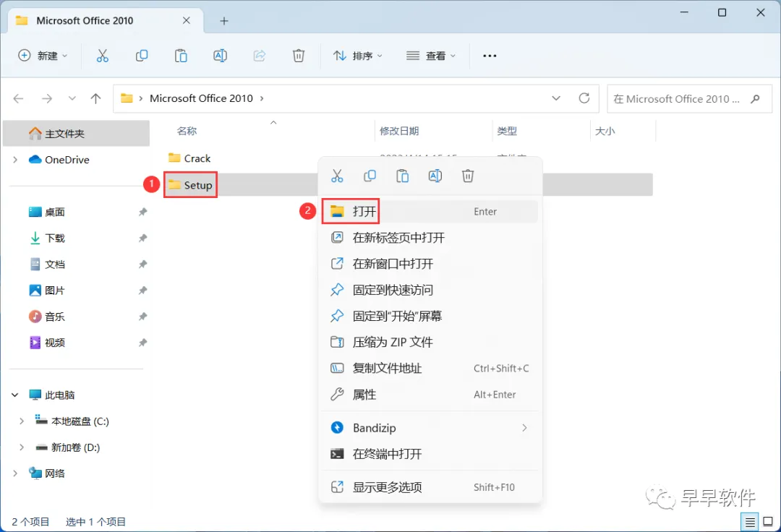
Task: Click the toolbar Cut scissors icon
Action: (102, 56)
